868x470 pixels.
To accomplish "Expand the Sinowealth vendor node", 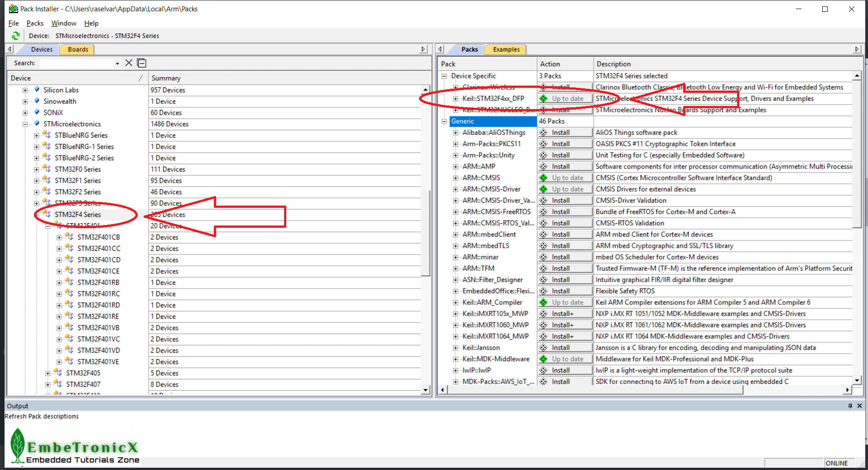I will tap(25, 101).
